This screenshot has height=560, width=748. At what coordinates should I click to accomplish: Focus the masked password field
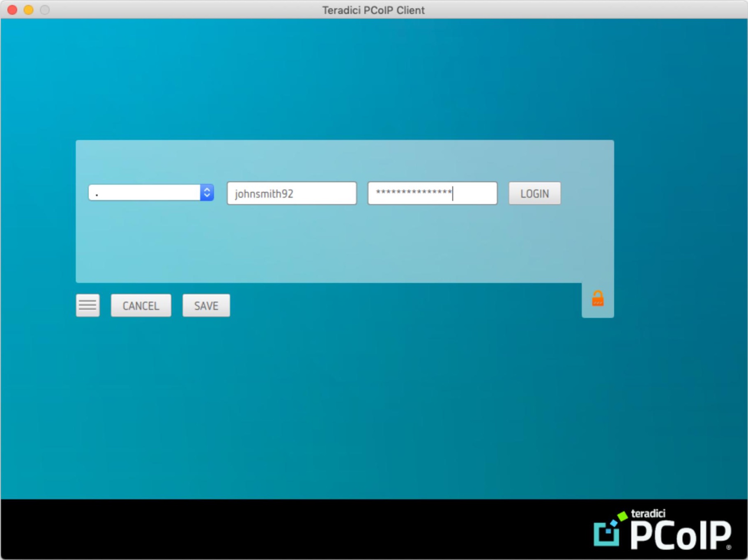coord(432,193)
